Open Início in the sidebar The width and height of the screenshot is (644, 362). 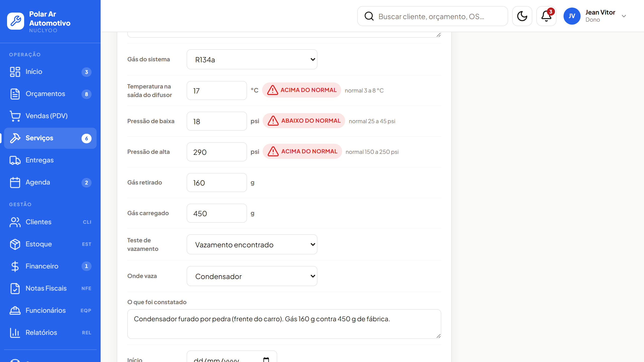point(50,72)
